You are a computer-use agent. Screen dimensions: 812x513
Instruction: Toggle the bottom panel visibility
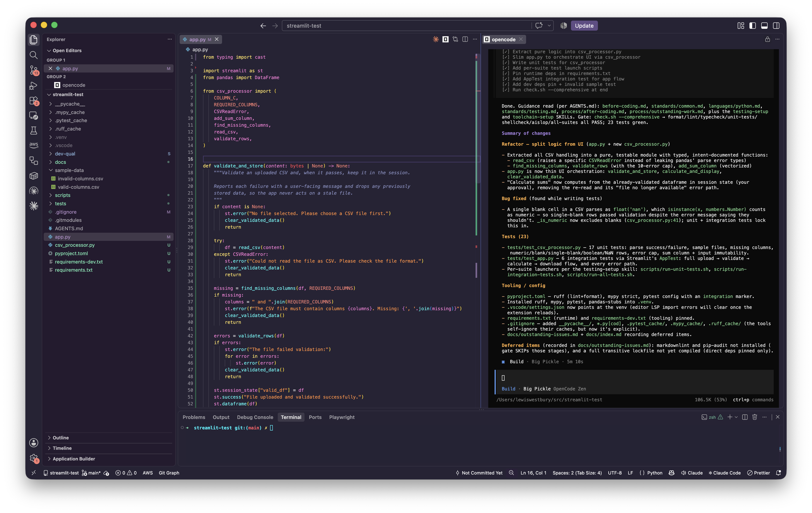click(764, 26)
